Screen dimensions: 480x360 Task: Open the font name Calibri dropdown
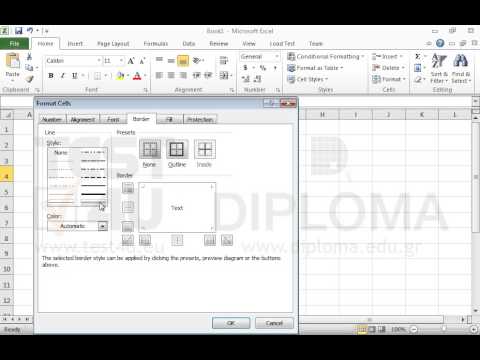click(99, 61)
